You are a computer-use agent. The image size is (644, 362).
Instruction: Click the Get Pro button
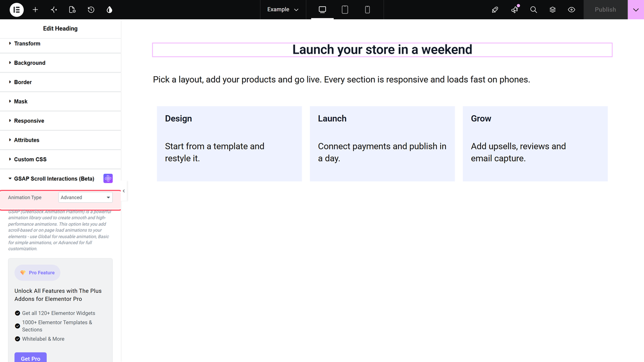point(31,358)
